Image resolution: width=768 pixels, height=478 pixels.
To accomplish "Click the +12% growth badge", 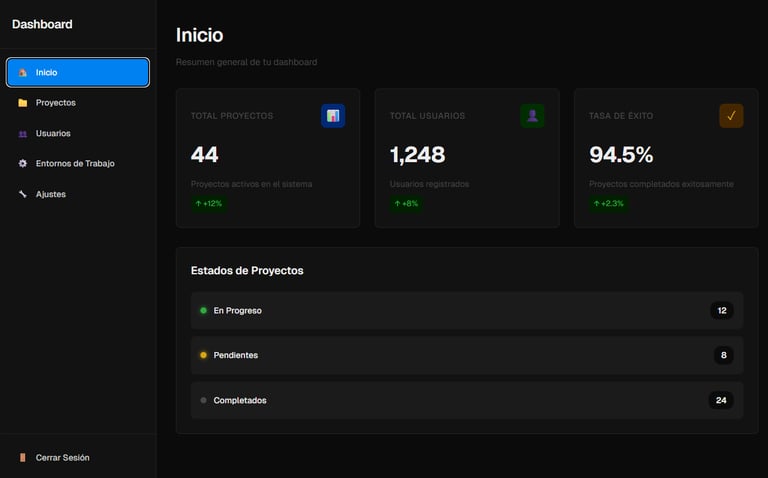I will pyautogui.click(x=209, y=203).
